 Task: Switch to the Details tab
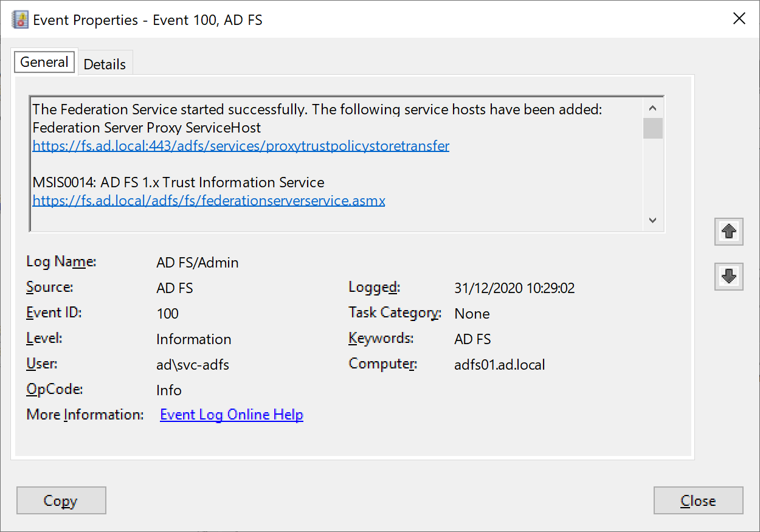(105, 64)
